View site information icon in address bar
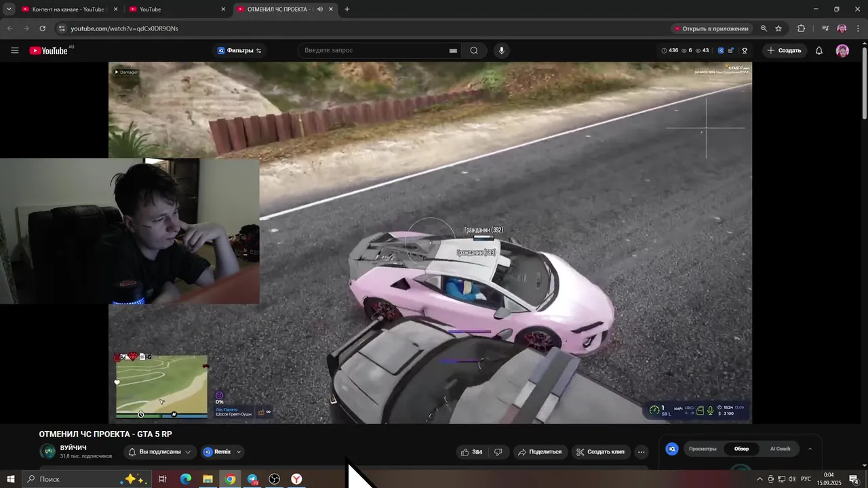The width and height of the screenshot is (868, 488). [x=62, y=28]
